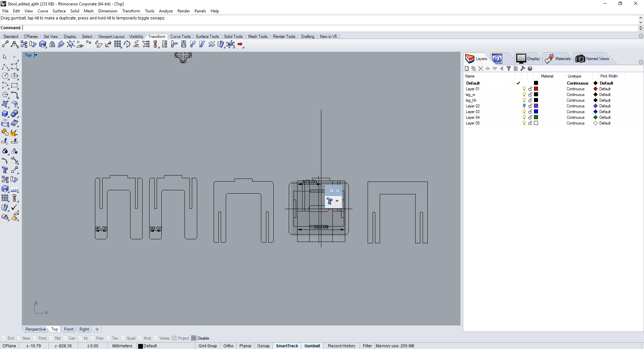Toggle Grid Snap in status bar

[x=208, y=346]
